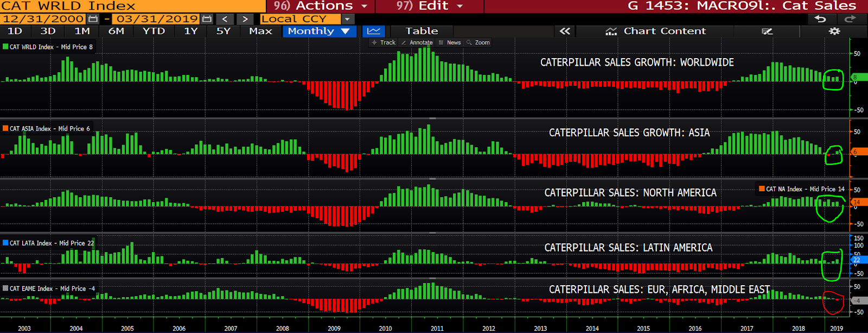
Task: Open the start date calendar picker
Action: point(93,19)
